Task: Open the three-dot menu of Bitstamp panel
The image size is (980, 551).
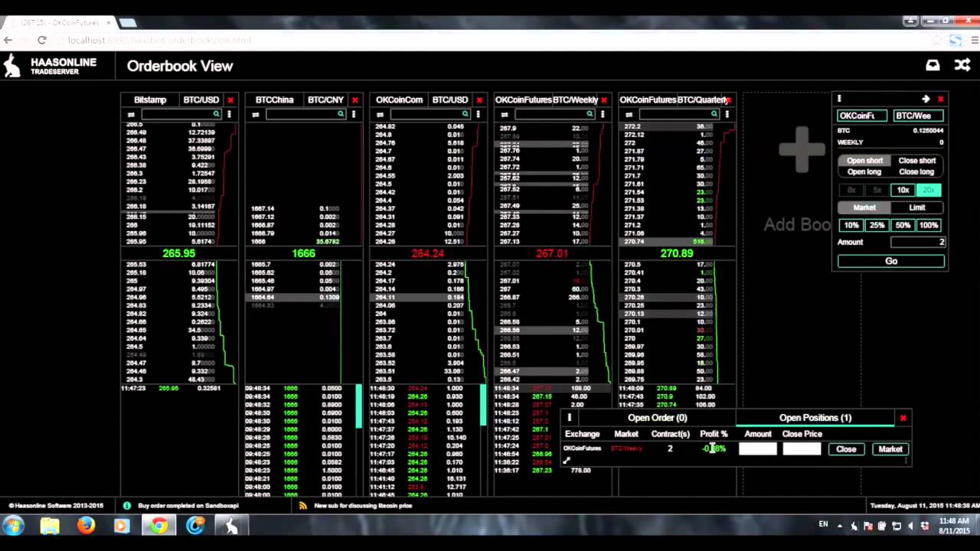Action: 229,114
